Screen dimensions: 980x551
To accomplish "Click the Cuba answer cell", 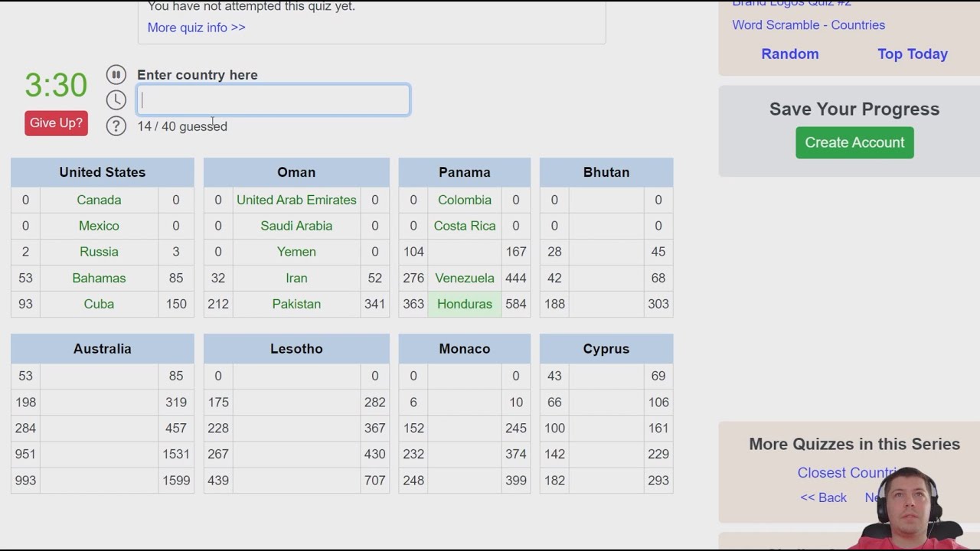I will click(99, 304).
